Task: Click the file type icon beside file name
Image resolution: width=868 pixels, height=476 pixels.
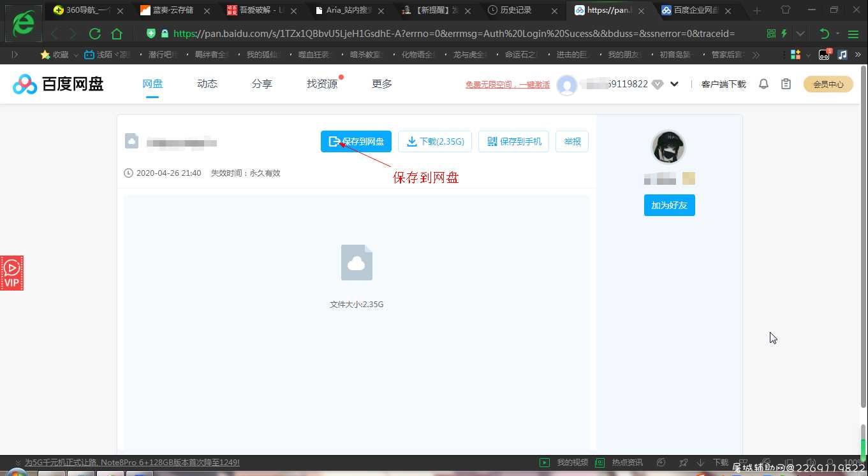Action: (x=132, y=141)
